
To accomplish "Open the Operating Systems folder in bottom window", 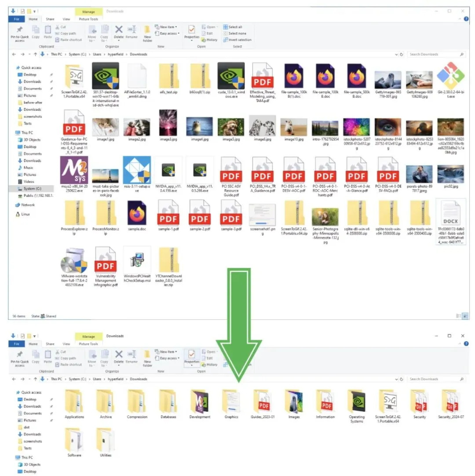I will click(357, 402).
